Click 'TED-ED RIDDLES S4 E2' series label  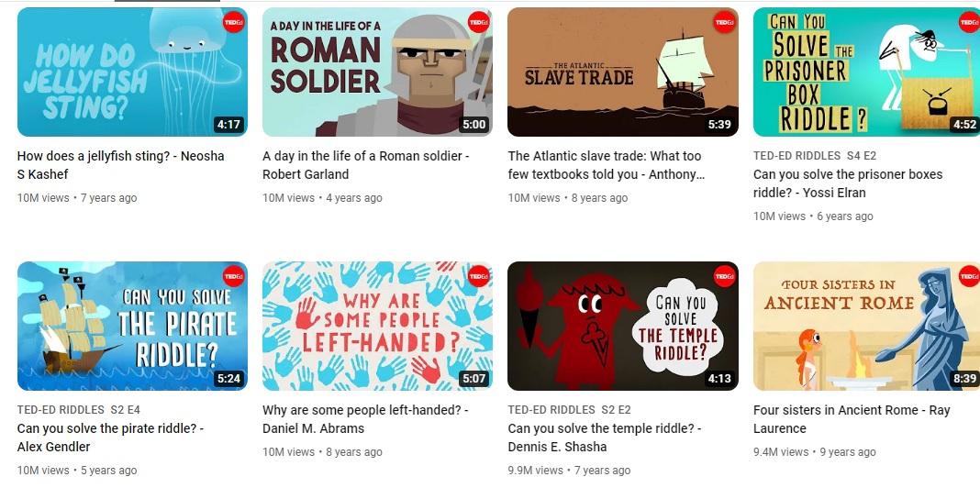pyautogui.click(x=815, y=156)
